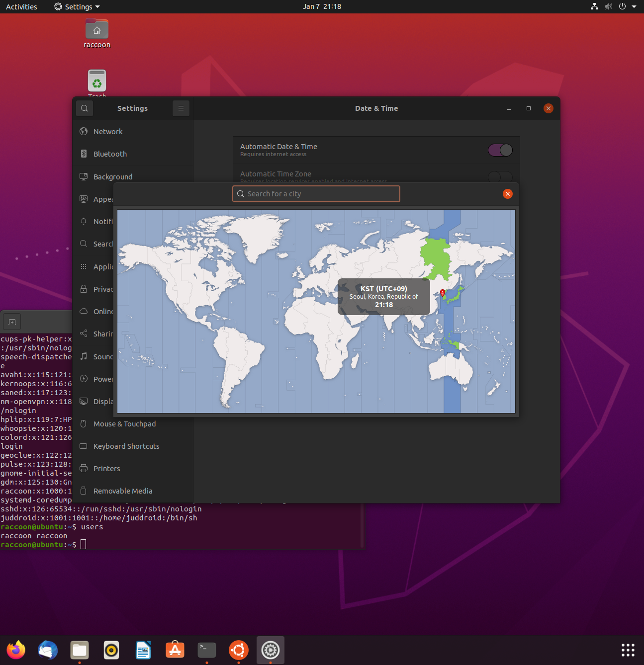Select Bluetooth in Settings sidebar
Image resolution: width=644 pixels, height=665 pixels.
tap(133, 154)
